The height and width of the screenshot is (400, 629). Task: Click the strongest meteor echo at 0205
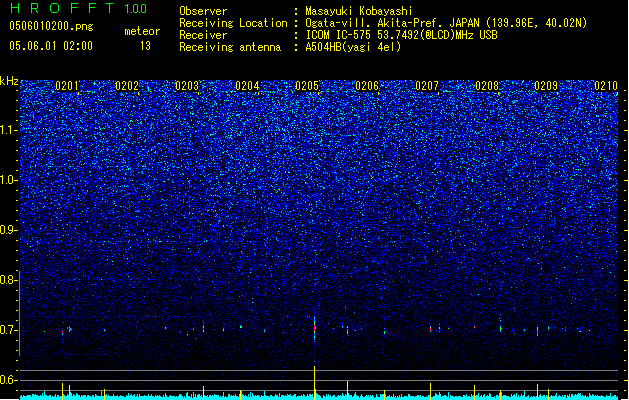point(314,329)
